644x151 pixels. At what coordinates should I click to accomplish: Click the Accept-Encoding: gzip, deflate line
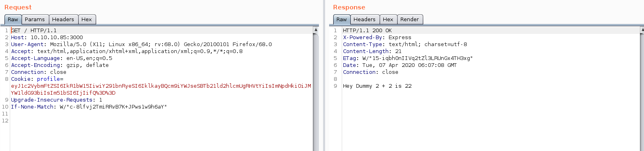point(60,65)
